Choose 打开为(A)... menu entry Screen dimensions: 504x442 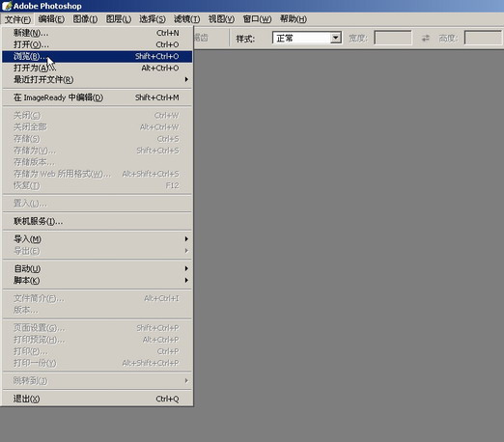tap(97, 69)
